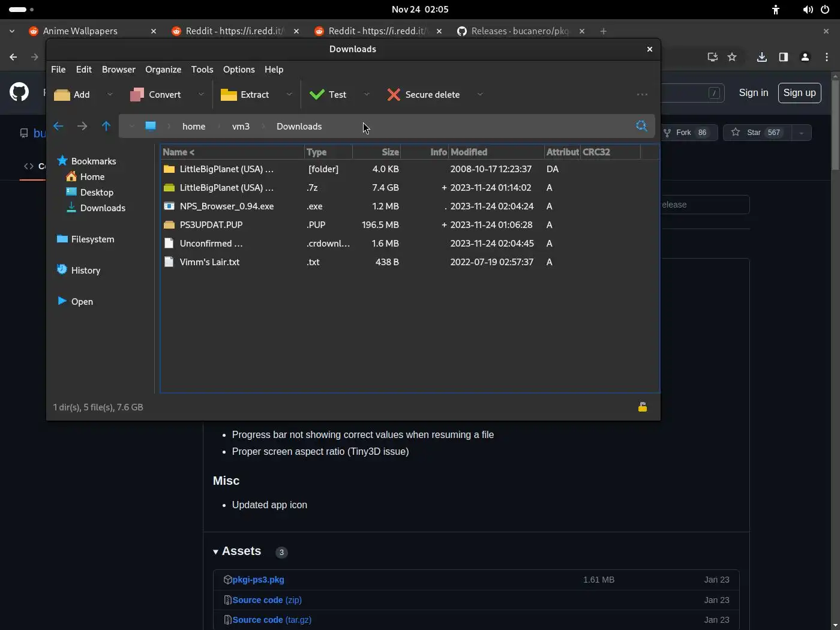Download the pkgi-ps3.pkg asset
The height and width of the screenshot is (630, 840).
tap(258, 580)
